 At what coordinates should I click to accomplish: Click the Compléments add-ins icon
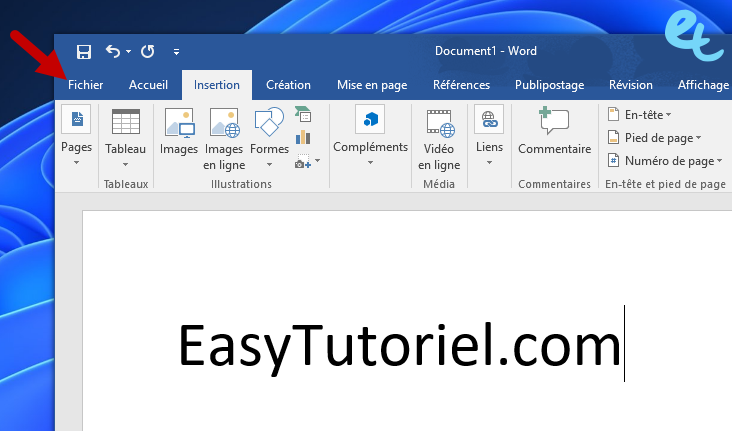coord(370,119)
